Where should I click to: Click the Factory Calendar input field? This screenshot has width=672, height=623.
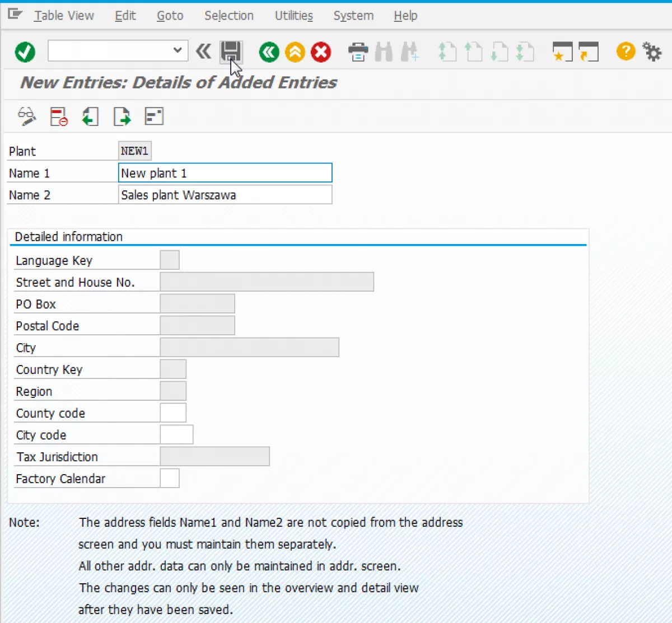coord(170,479)
